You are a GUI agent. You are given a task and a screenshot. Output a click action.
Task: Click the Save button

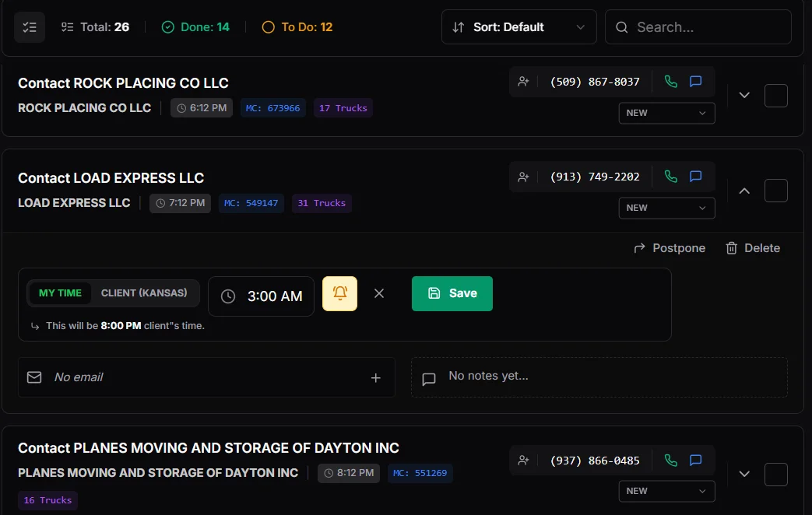452,293
